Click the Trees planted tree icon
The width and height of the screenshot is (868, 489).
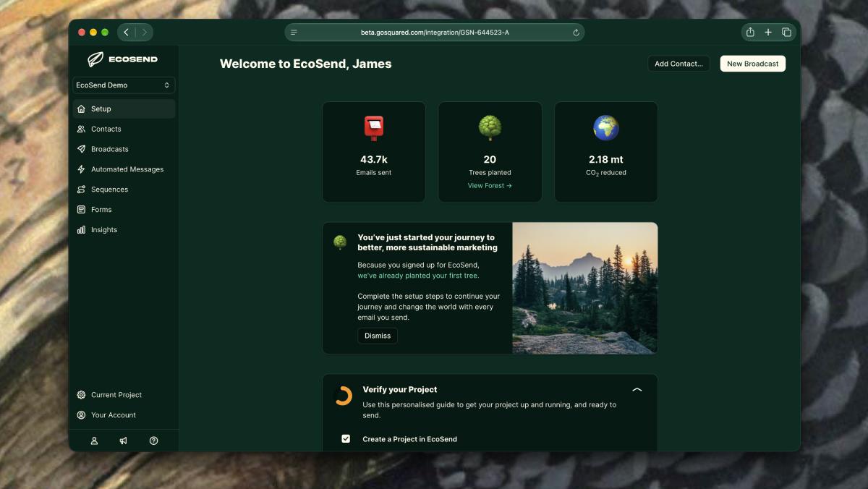coord(490,128)
